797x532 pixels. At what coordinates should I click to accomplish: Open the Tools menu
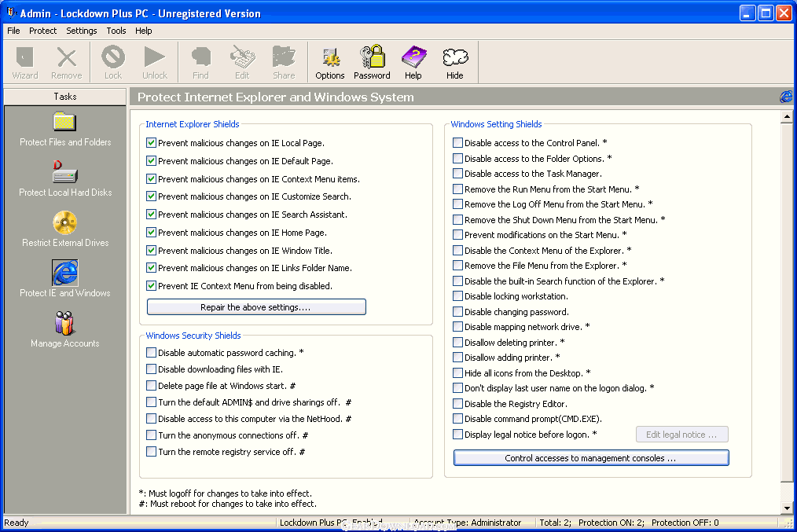coord(116,31)
